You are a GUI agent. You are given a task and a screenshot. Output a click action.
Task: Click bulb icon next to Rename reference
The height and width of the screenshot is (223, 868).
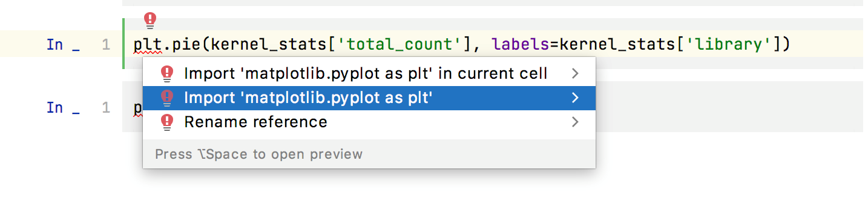(167, 122)
